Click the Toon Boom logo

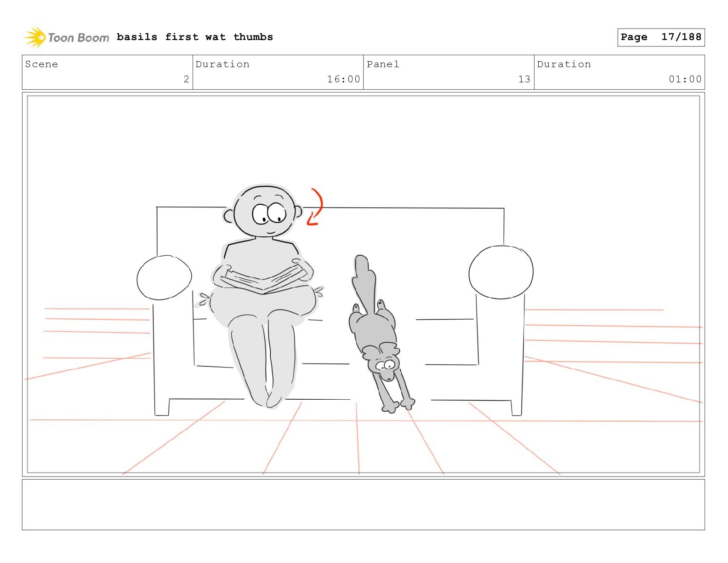point(67,37)
